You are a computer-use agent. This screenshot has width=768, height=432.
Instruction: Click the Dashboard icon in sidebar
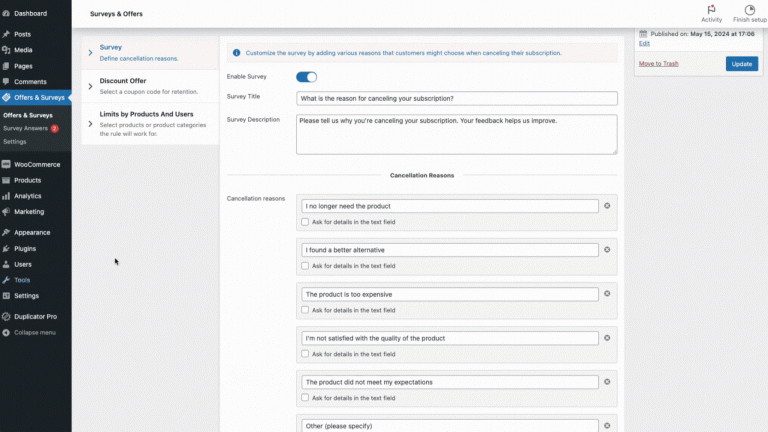coord(6,13)
